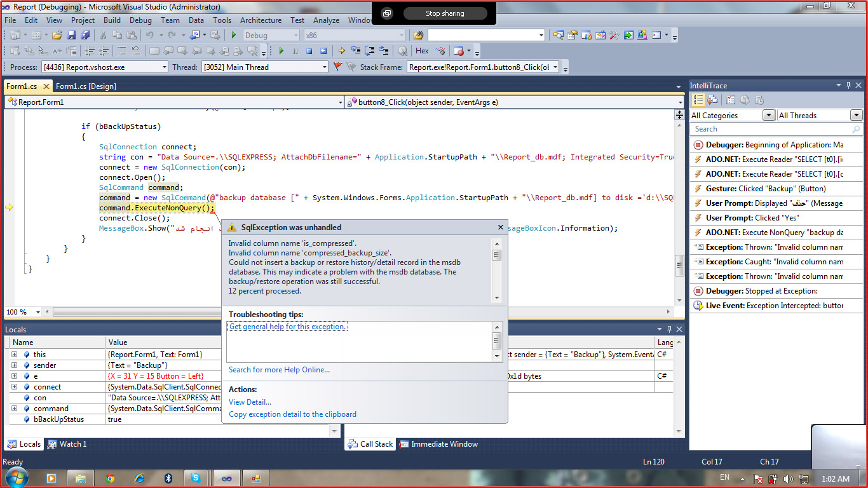The image size is (868, 488).
Task: Stop debugging with the blue square icon
Action: pyautogui.click(x=309, y=51)
